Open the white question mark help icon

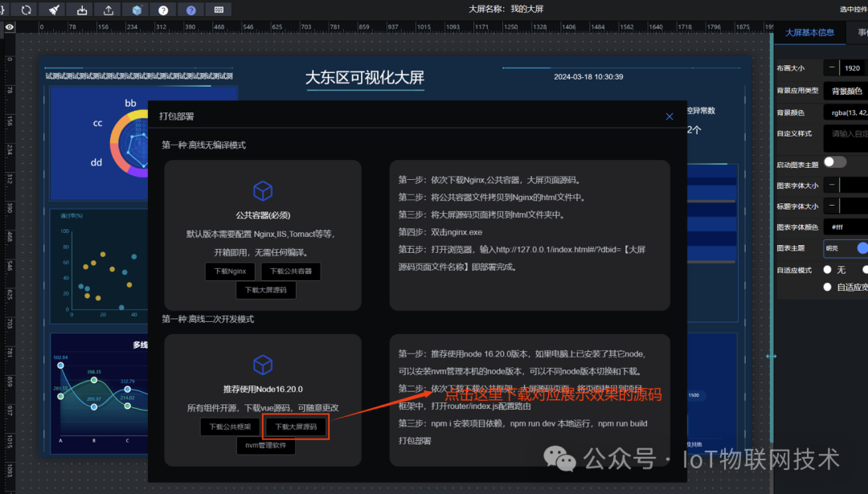pyautogui.click(x=163, y=9)
